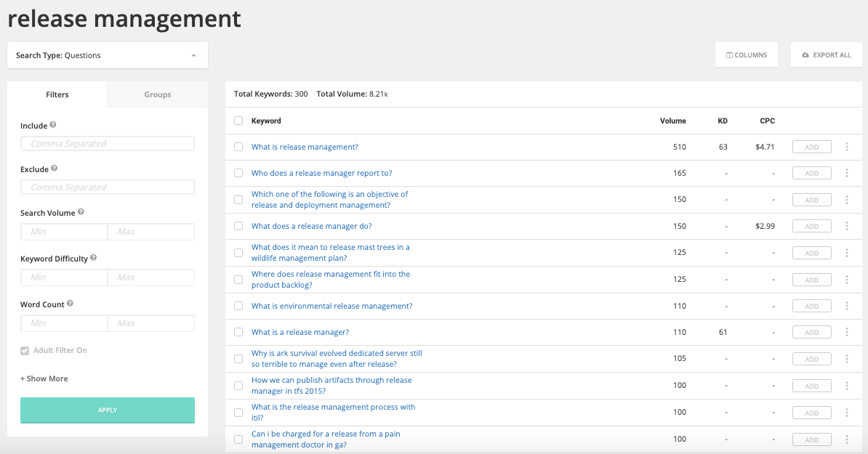Open the 'Who does a release manager report to?' link

[x=321, y=173]
